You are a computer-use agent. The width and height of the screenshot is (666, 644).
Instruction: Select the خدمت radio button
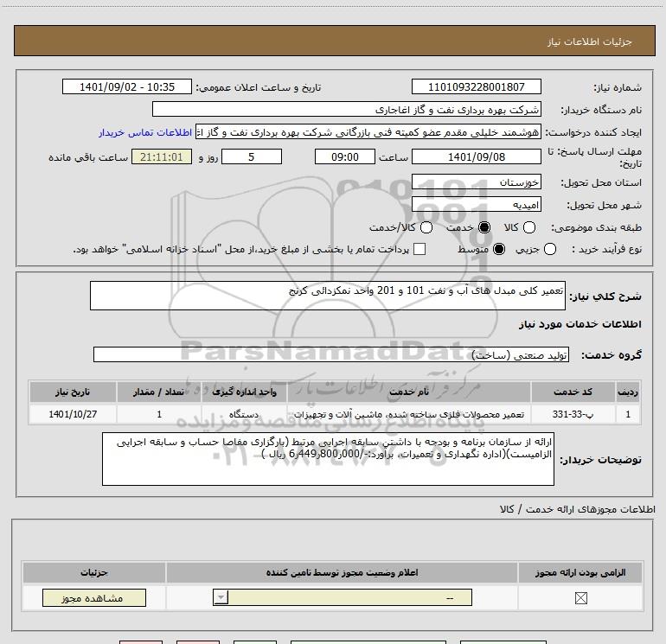tap(483, 227)
